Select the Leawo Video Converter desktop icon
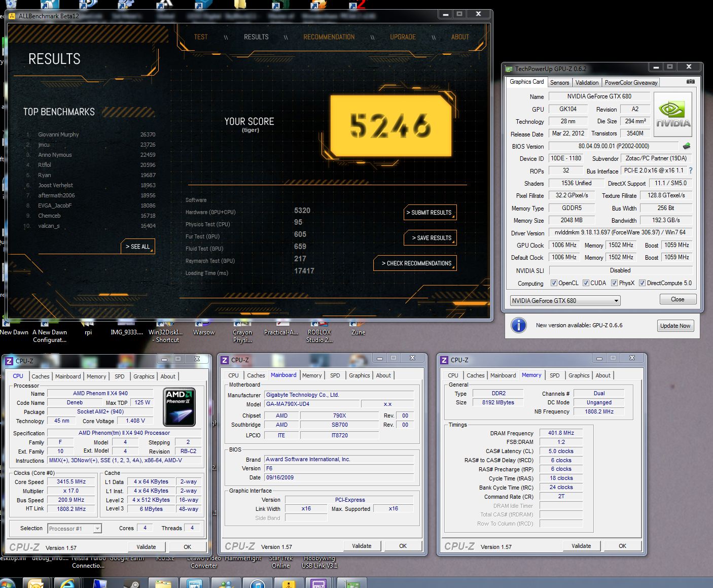Screen dimensions: 713x588 click(204, 562)
